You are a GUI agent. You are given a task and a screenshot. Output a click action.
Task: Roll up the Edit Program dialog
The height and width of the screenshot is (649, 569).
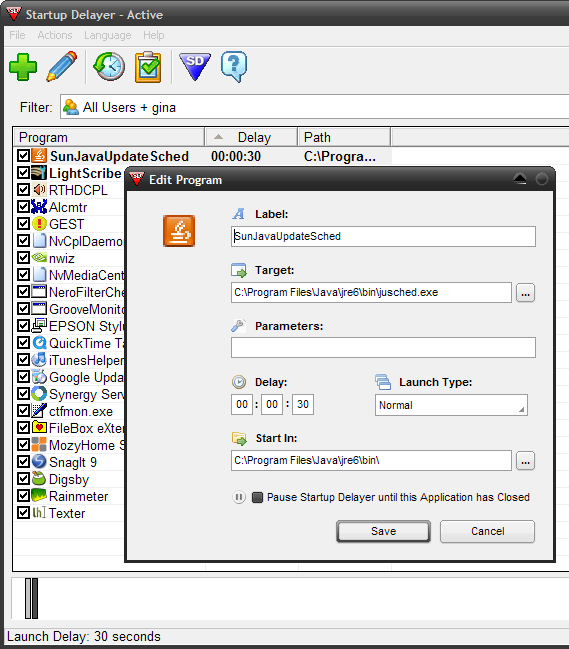tap(520, 179)
